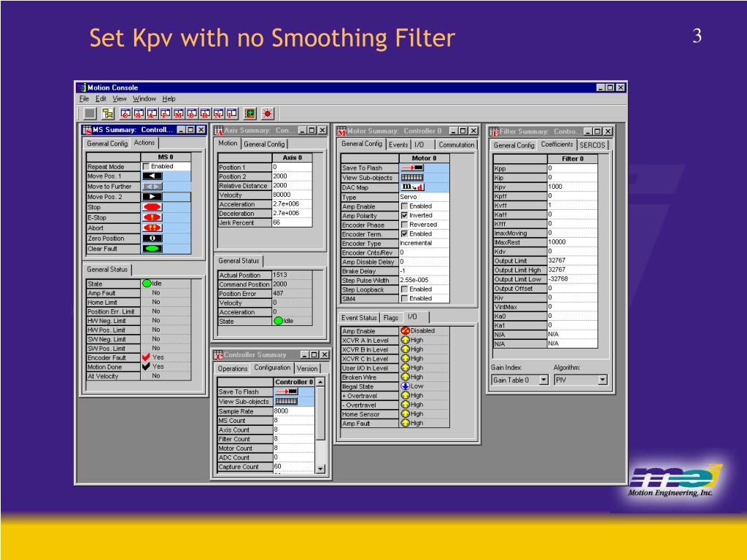Click the Motor DAC Map icon

[413, 187]
